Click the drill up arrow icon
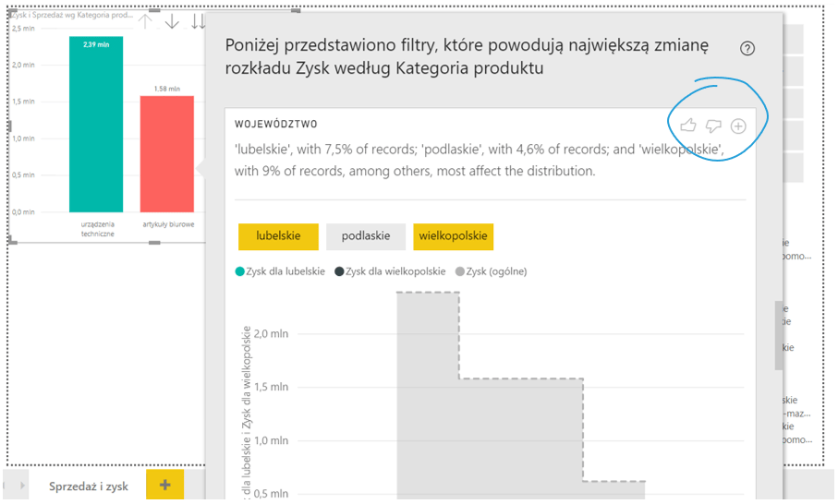This screenshot has width=838, height=504. click(x=146, y=21)
